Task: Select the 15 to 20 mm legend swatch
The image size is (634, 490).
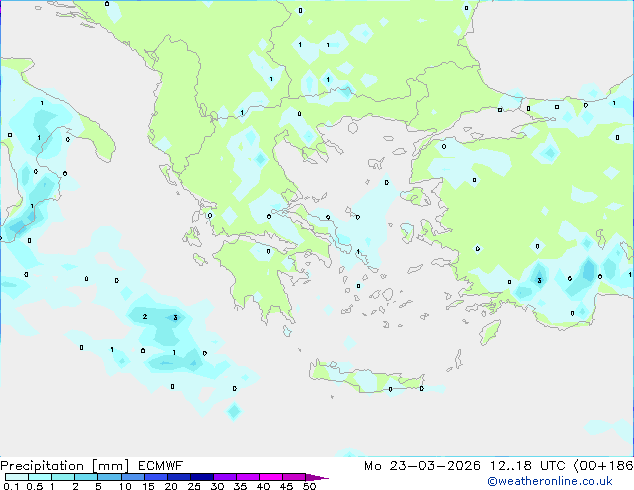Action: point(156,477)
